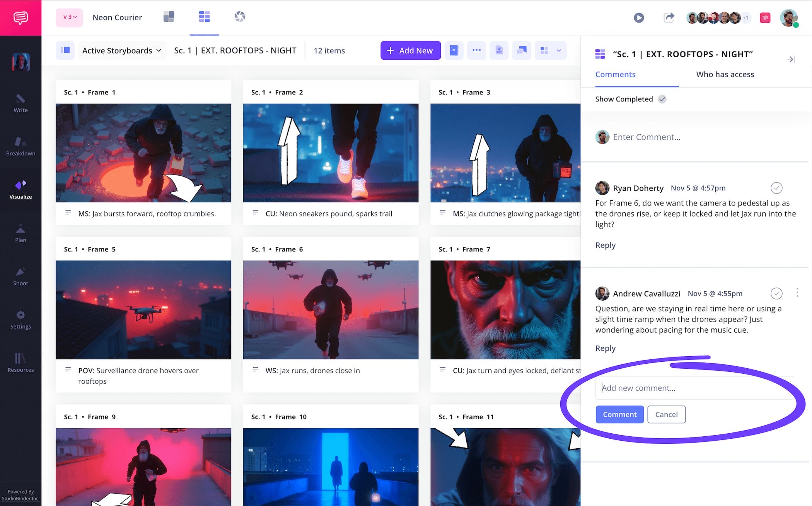Open the scene notes notebook icon
812x506 pixels.
(454, 50)
